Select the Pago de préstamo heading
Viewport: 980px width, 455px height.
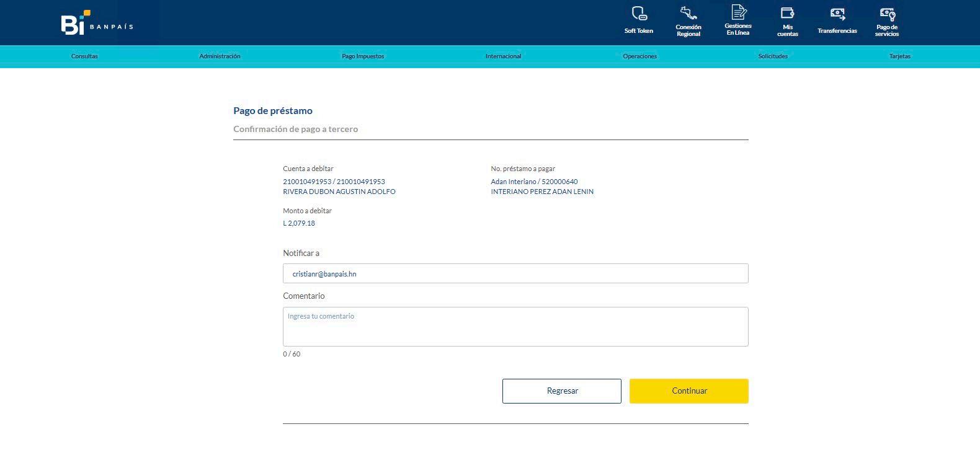click(x=273, y=111)
